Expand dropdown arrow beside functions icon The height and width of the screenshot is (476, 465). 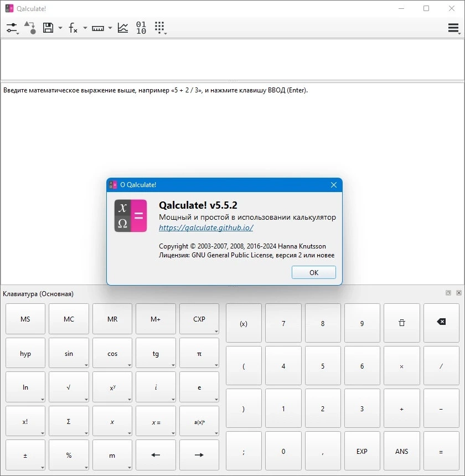pyautogui.click(x=85, y=28)
